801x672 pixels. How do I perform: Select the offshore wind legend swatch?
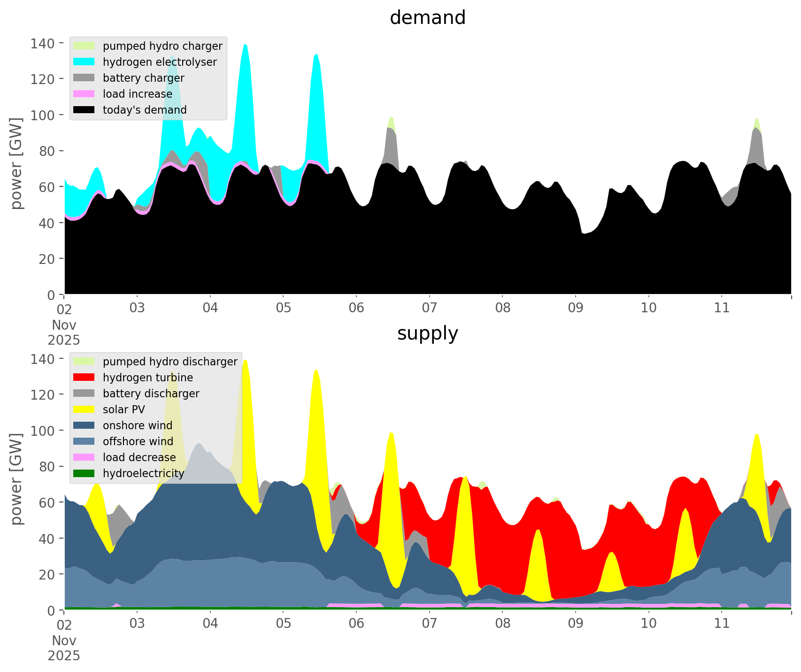84,441
